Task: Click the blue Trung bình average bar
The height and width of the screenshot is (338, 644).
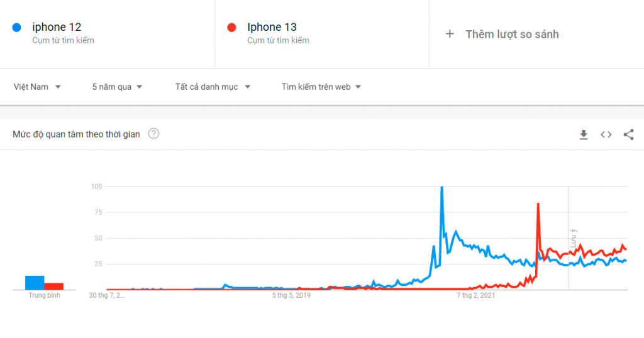Action: (x=35, y=283)
